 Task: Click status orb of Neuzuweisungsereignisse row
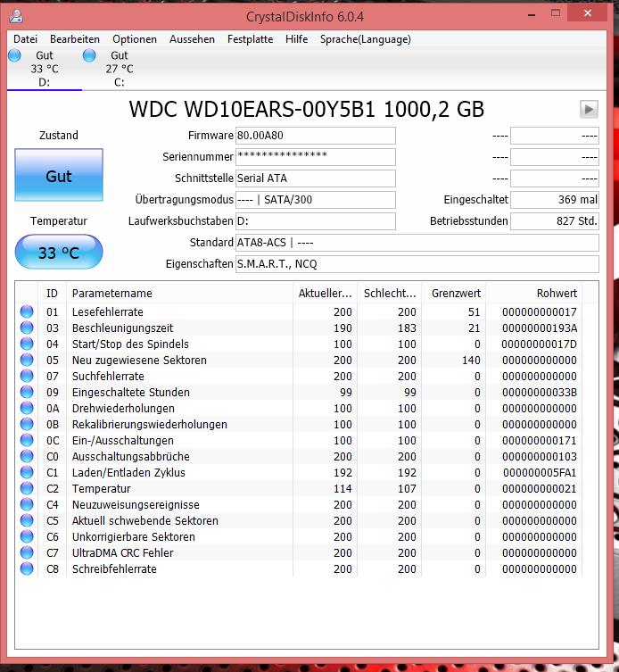pos(27,504)
